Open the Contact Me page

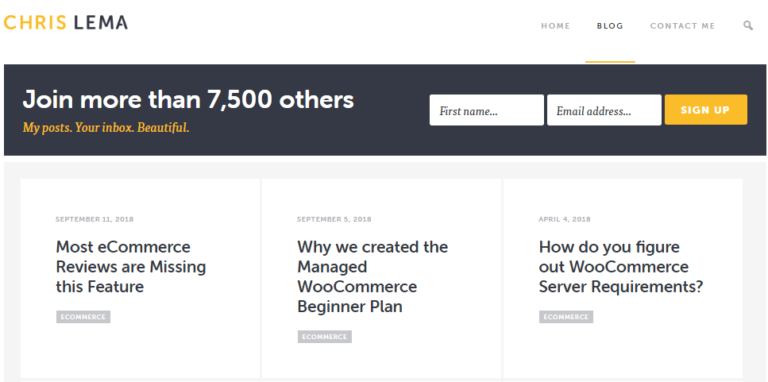point(682,26)
